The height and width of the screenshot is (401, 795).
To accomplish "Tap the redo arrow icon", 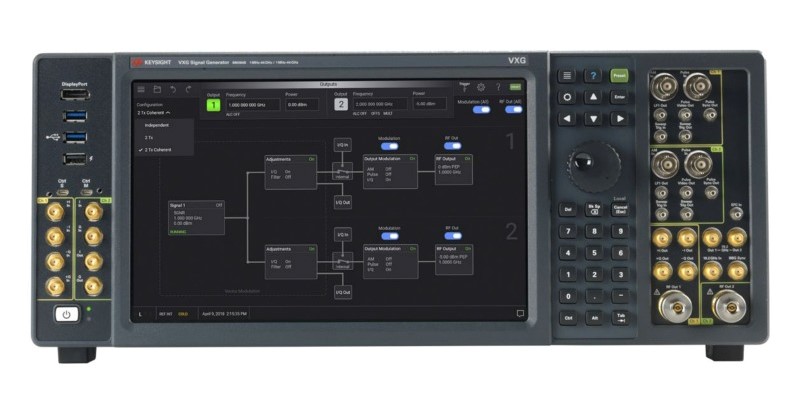I will coord(189,90).
